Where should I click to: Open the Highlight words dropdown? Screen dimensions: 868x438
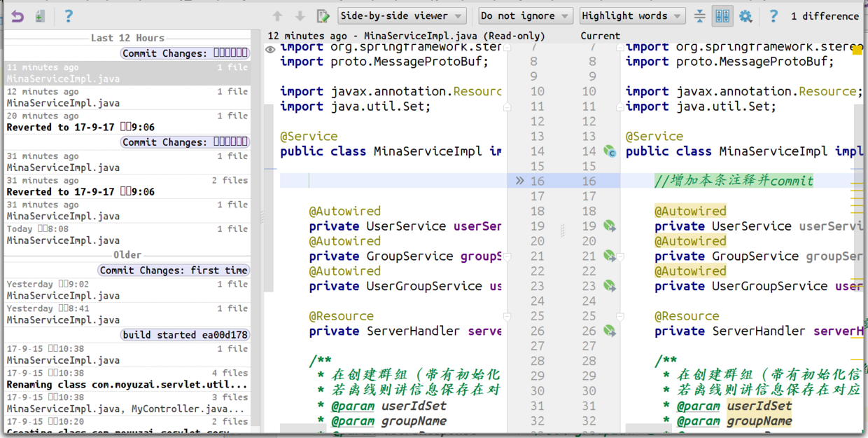coord(632,16)
